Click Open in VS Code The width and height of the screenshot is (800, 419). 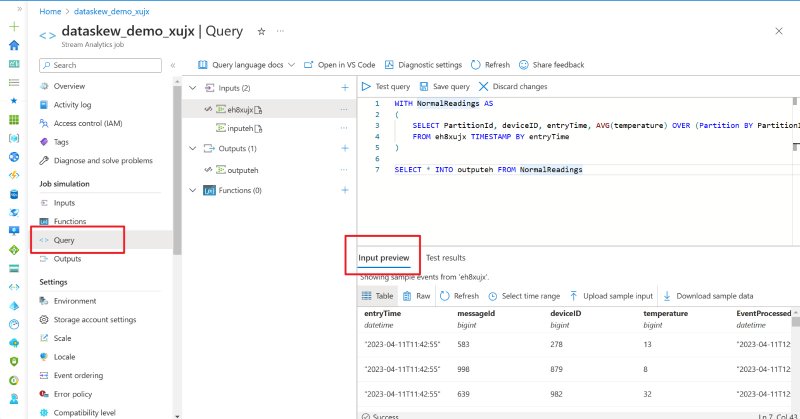pyautogui.click(x=340, y=65)
